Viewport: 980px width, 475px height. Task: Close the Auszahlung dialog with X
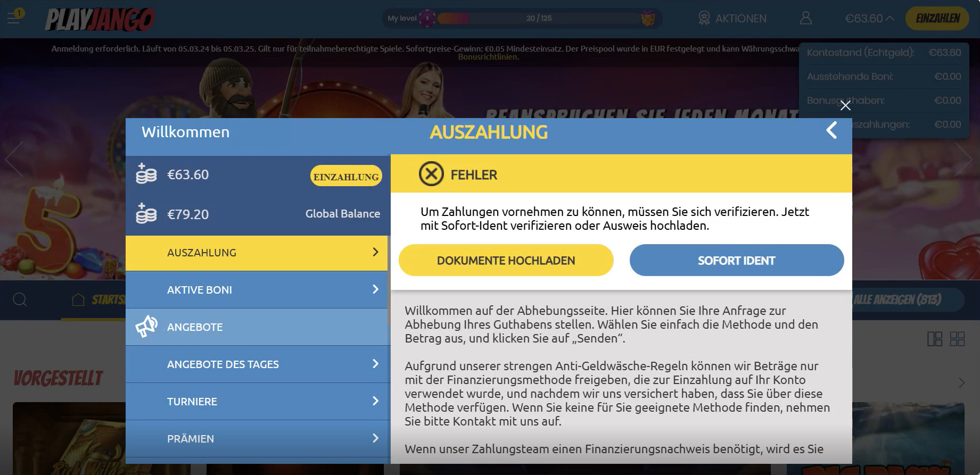(x=845, y=106)
